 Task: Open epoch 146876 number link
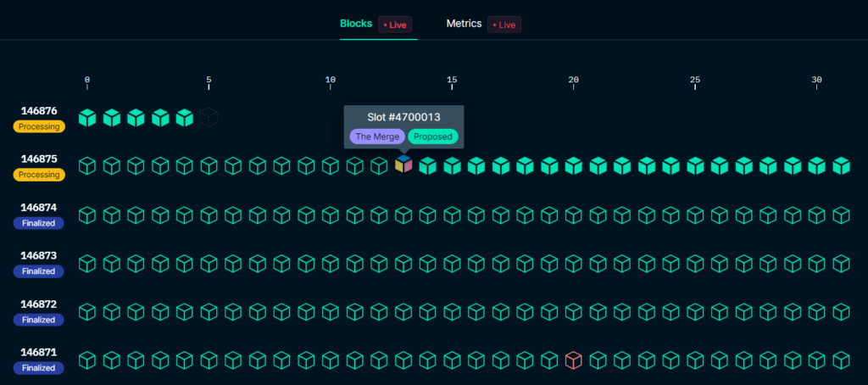39,110
